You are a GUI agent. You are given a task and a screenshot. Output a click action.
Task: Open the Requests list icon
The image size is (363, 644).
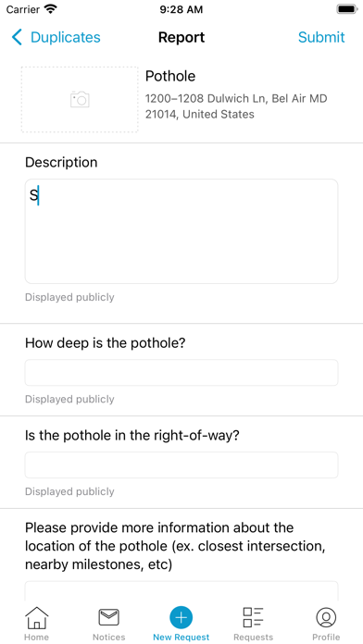coord(253,617)
